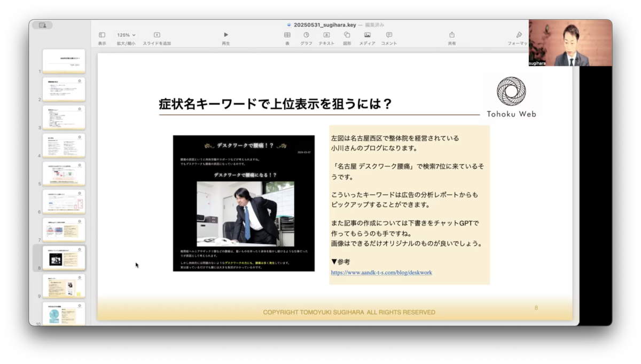
Task: Toggle the フォーマット format sidebar
Action: pyautogui.click(x=519, y=35)
